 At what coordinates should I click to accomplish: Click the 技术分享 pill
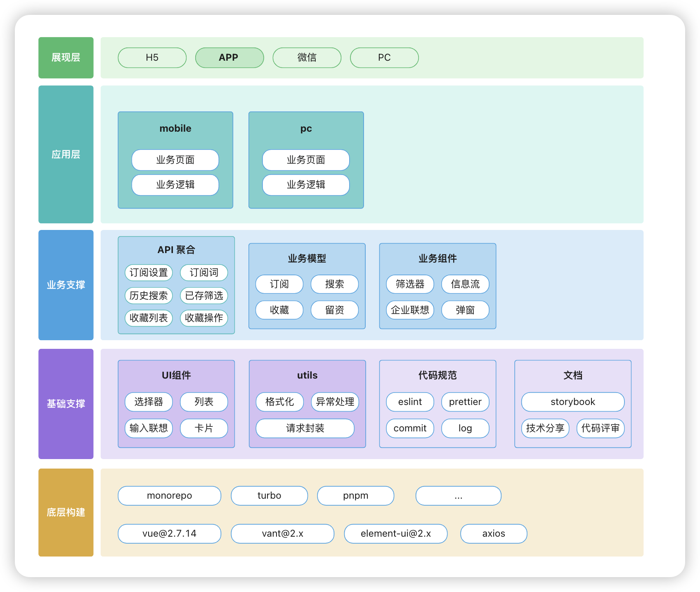pyautogui.click(x=545, y=428)
